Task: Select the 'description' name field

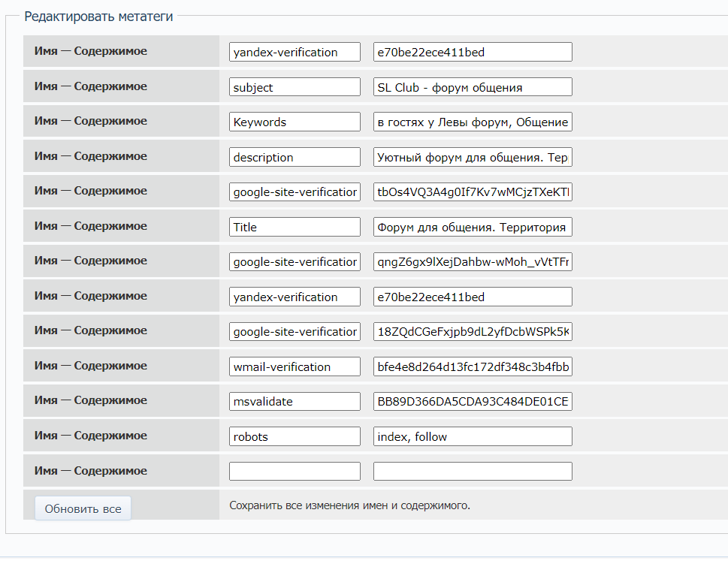Action: pos(295,157)
